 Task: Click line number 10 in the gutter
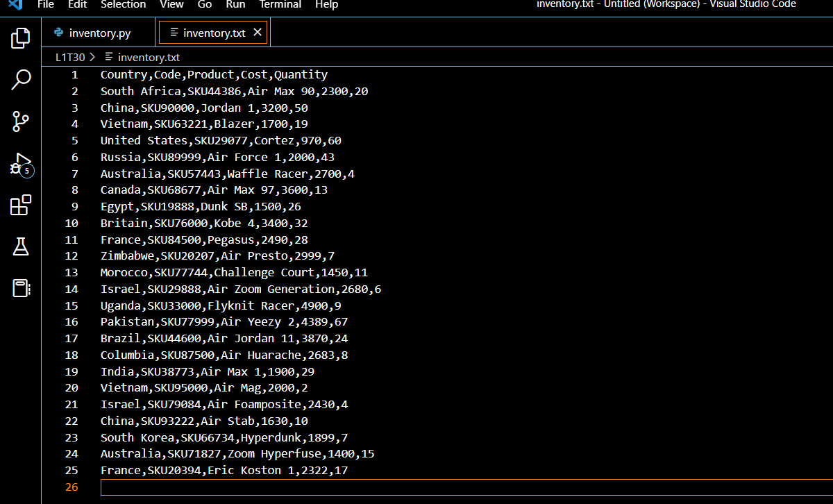pos(71,223)
